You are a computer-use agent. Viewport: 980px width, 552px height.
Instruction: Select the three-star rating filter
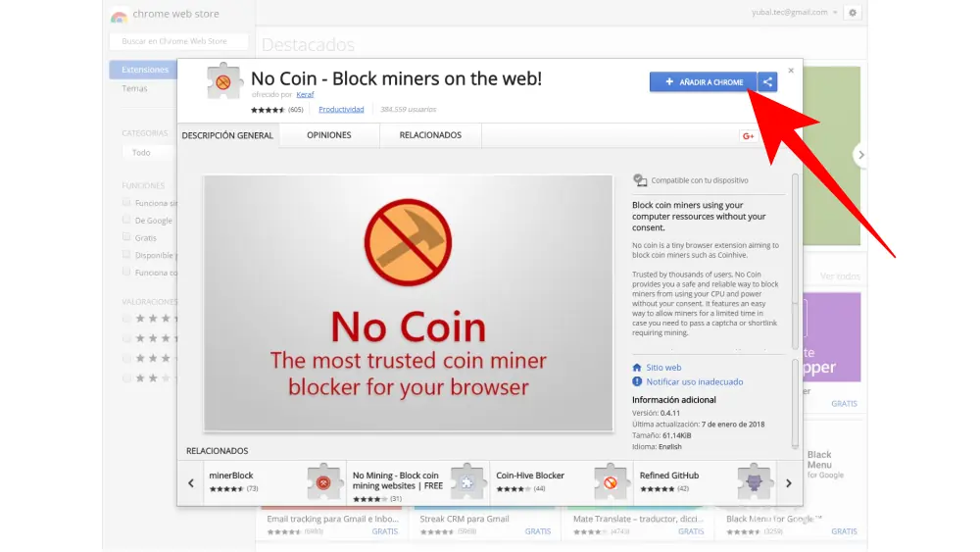(x=126, y=359)
